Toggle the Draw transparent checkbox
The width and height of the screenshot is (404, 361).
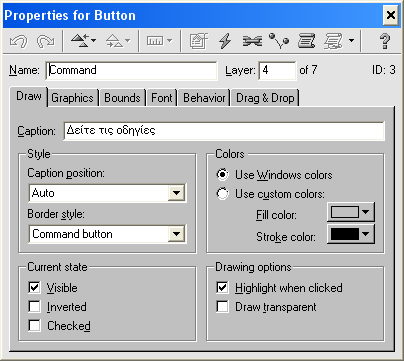222,307
